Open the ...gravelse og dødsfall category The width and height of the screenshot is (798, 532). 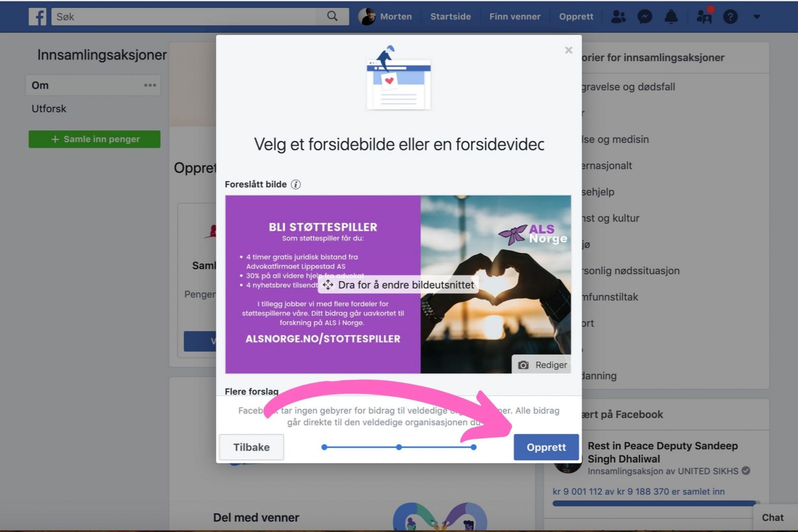(628, 87)
